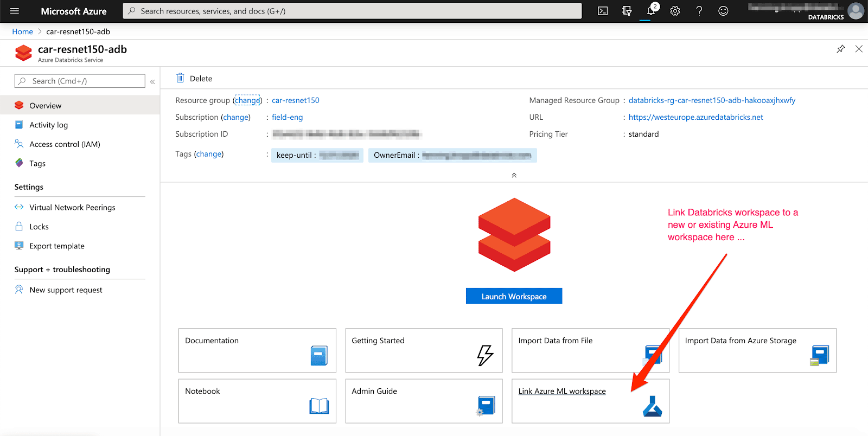This screenshot has height=436, width=868.
Task: Collapse the left sidebar menu
Action: coord(152,81)
